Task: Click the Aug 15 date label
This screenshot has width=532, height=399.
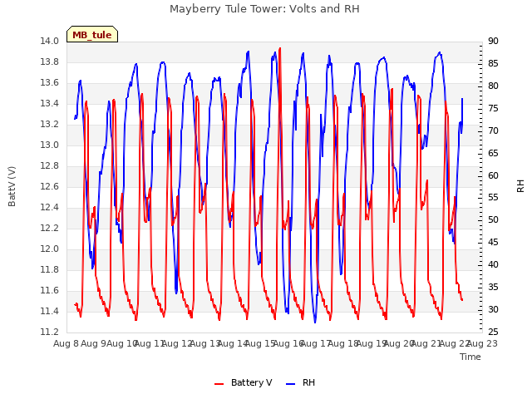Action: [x=260, y=344]
